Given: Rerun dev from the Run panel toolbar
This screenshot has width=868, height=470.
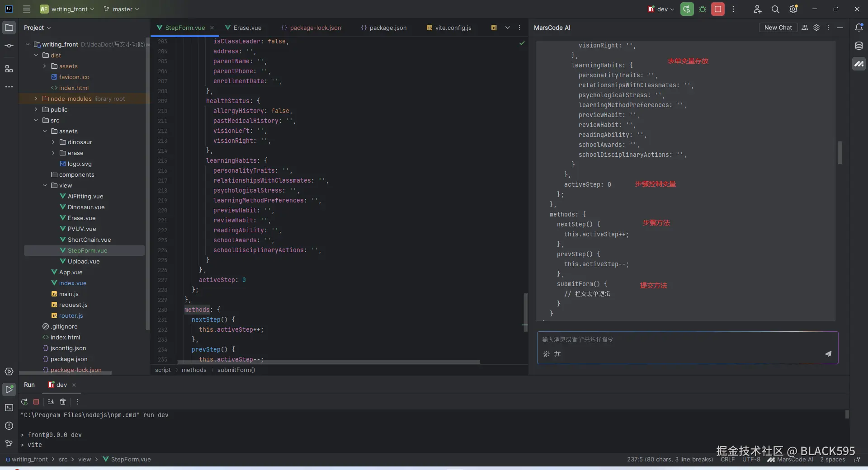Looking at the screenshot, I should (24, 402).
